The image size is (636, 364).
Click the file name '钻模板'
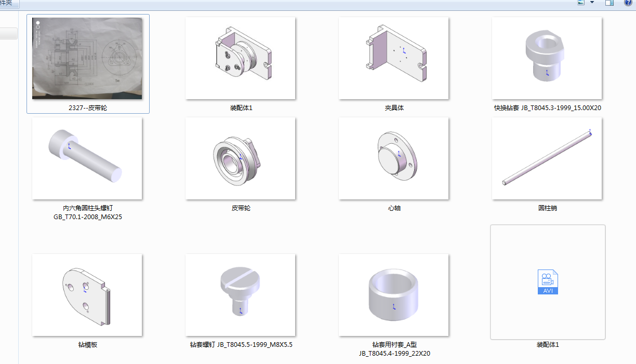tap(88, 345)
